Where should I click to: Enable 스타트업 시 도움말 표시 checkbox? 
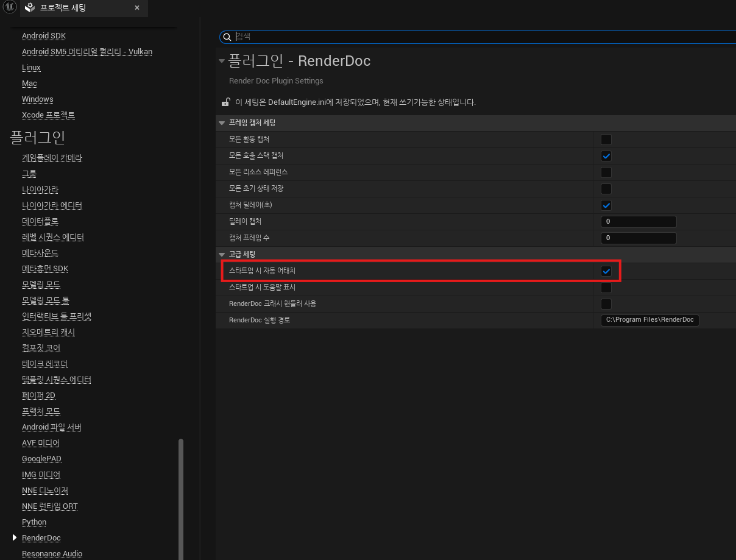coord(606,288)
